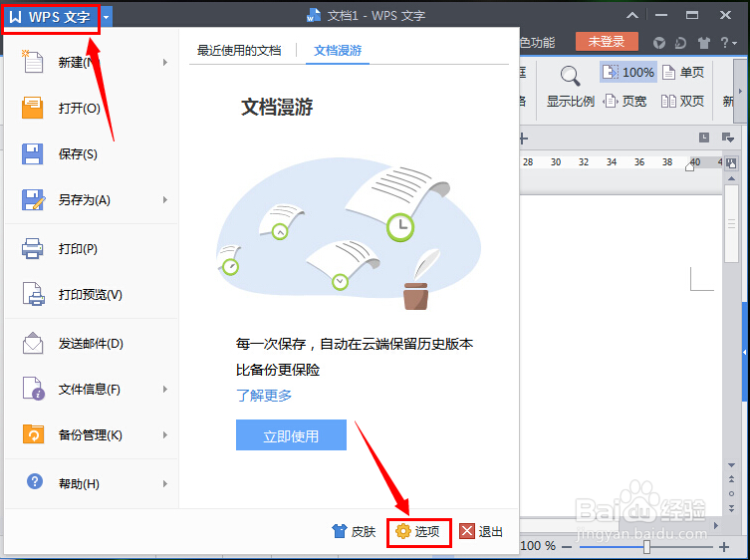The width and height of the screenshot is (750, 560).
Task: Click the small ruler toggle icon right of ruler
Action: (x=731, y=162)
